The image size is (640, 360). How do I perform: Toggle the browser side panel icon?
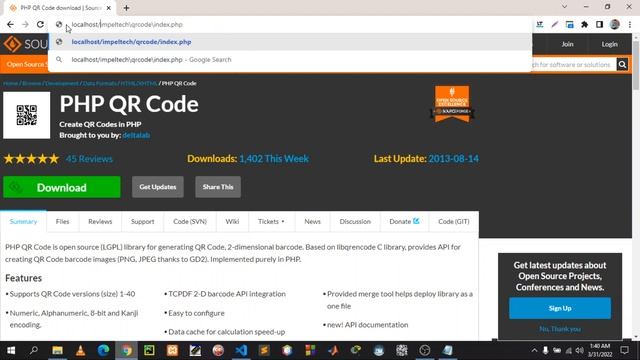tap(599, 24)
